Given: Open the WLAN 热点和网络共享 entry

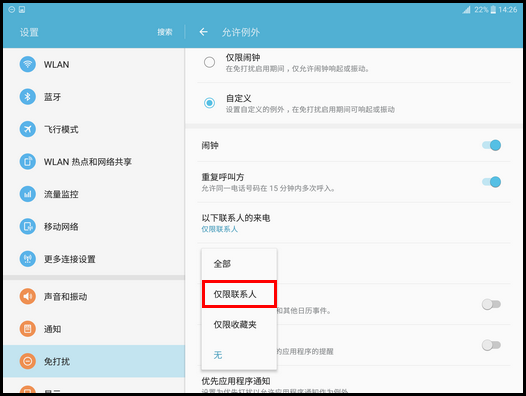Looking at the screenshot, I should click(88, 162).
